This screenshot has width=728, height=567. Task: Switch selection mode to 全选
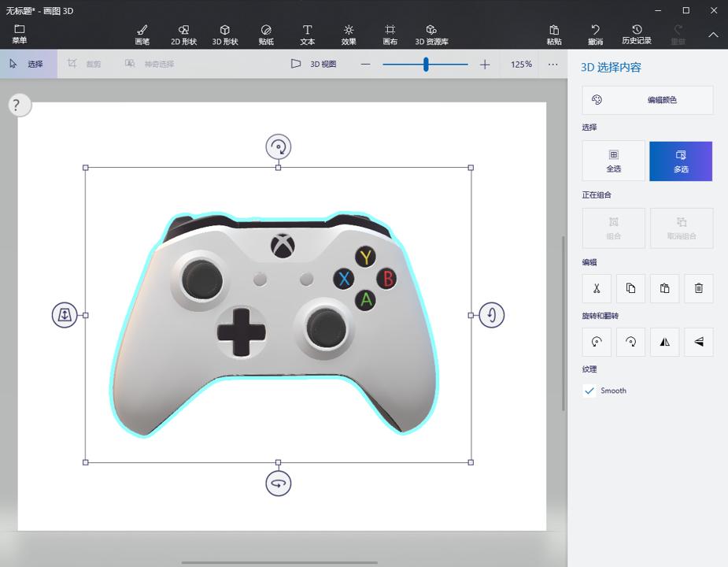point(613,161)
